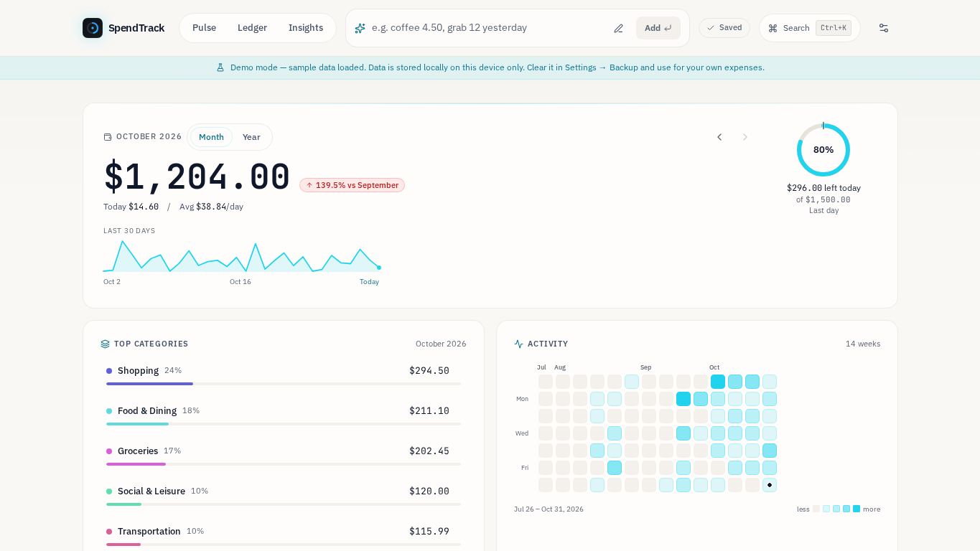Click the $115.99 amount
The height and width of the screenshot is (551, 980).
click(429, 532)
